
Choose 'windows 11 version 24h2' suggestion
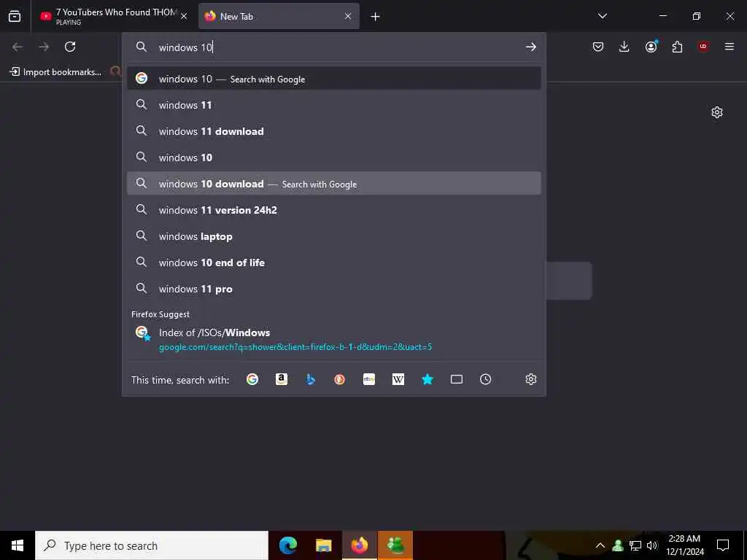coord(334,209)
